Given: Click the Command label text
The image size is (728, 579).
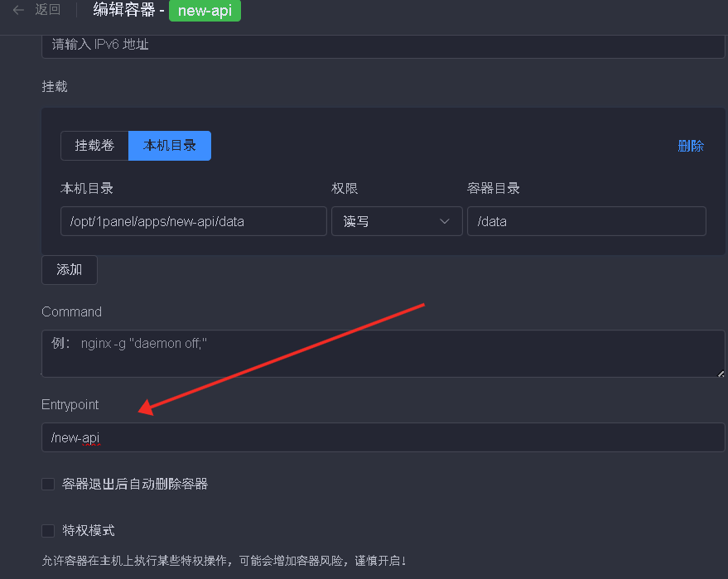Looking at the screenshot, I should pos(71,311).
